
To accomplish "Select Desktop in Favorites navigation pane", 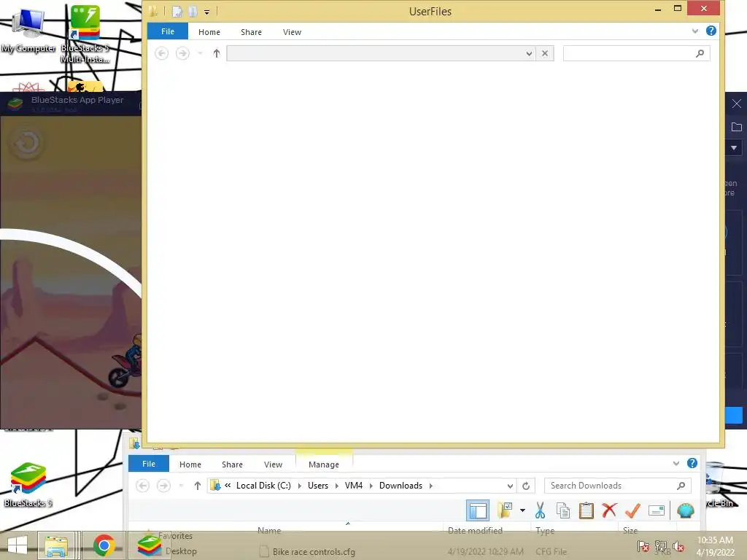I will 181,551.
